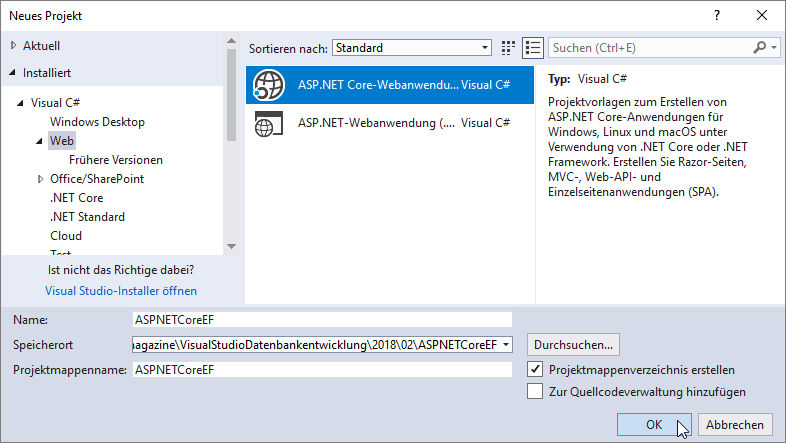Open the Speicherort path dropdown
The width and height of the screenshot is (786, 443).
[506, 345]
